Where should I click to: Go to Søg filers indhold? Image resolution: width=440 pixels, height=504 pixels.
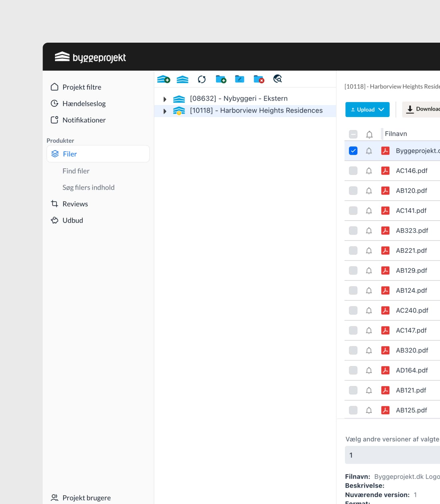point(88,188)
